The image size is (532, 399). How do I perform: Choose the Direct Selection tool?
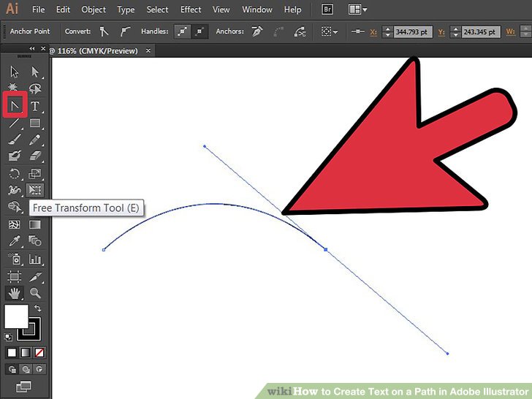pyautogui.click(x=34, y=72)
